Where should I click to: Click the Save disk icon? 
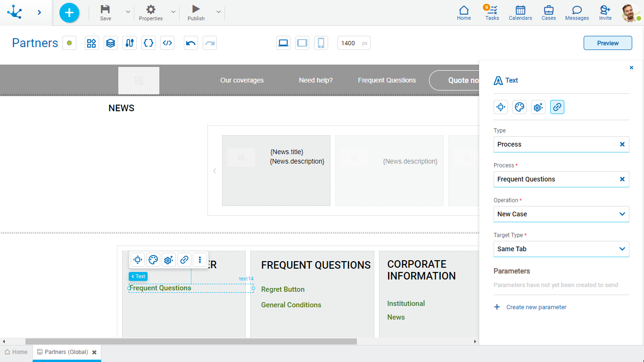click(x=106, y=9)
